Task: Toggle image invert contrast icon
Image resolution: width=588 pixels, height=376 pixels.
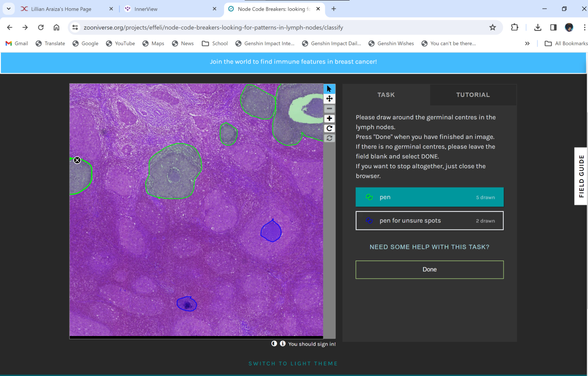Action: click(274, 344)
